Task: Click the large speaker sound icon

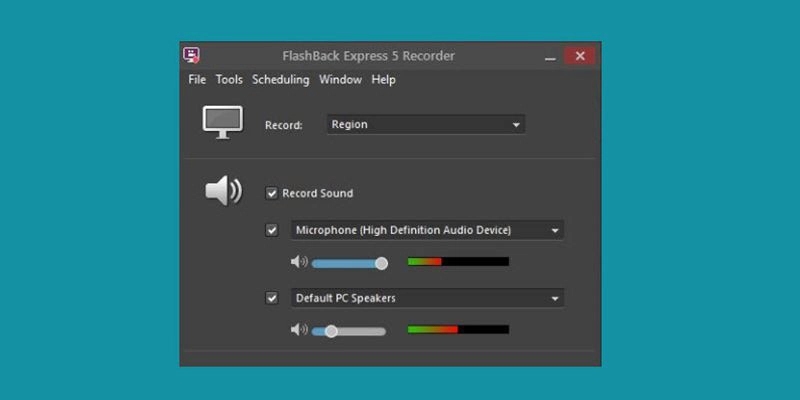Action: [x=223, y=191]
